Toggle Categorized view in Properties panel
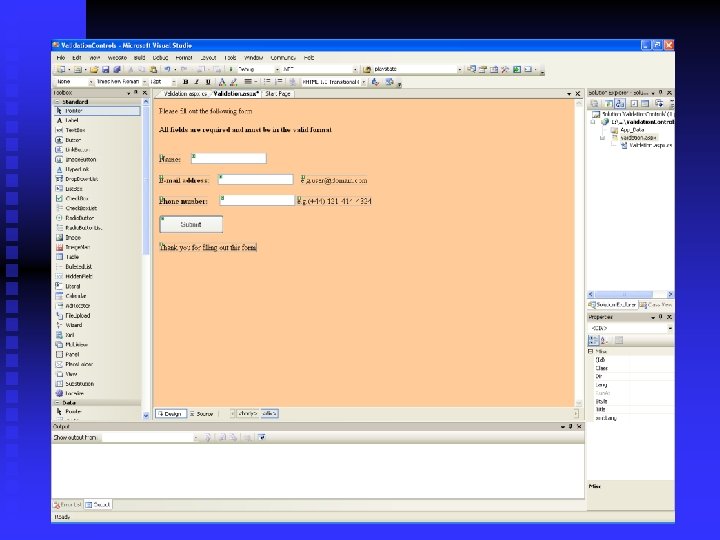 (x=593, y=340)
